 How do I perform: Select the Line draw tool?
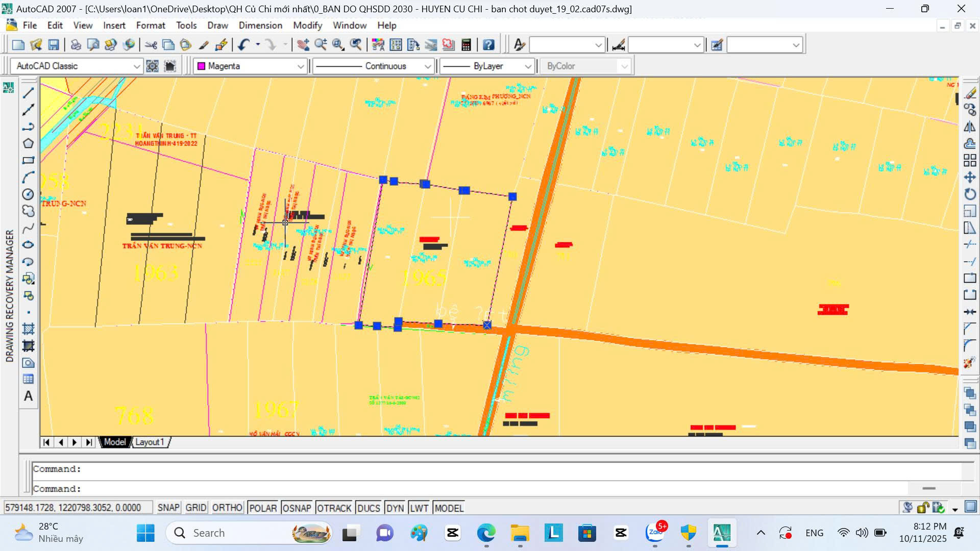[x=29, y=93]
